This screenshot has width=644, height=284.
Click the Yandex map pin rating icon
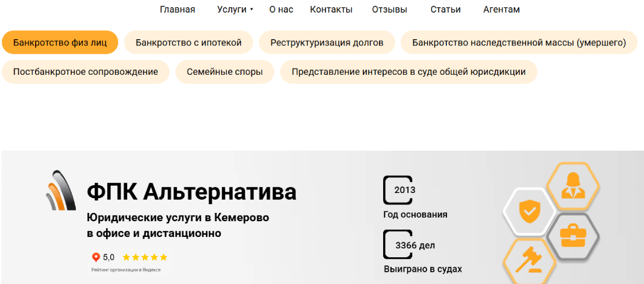[x=96, y=257]
